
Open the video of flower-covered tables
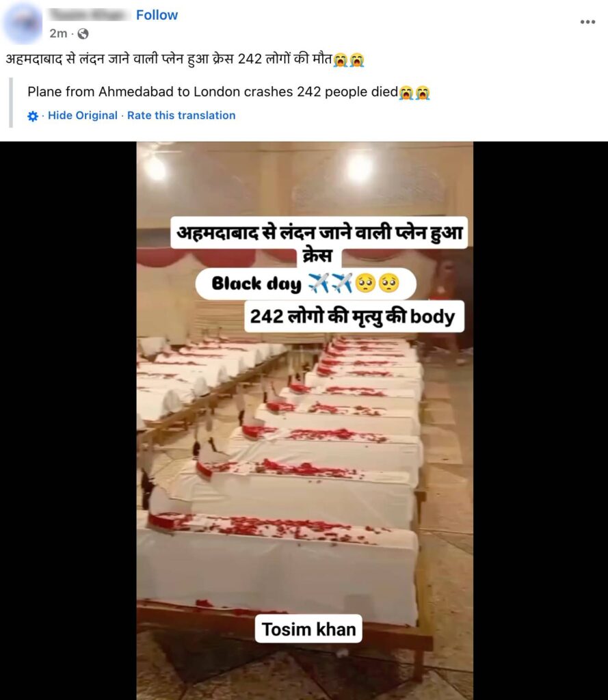point(304,420)
